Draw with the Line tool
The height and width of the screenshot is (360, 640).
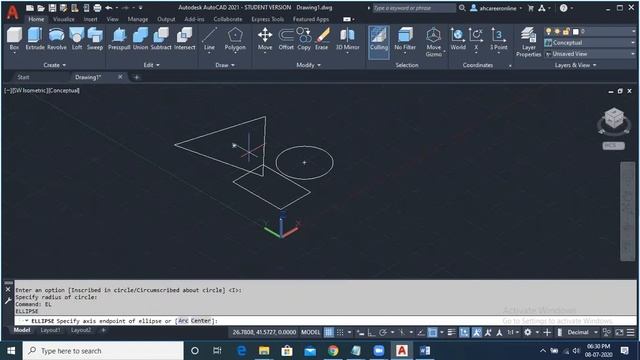[209, 39]
